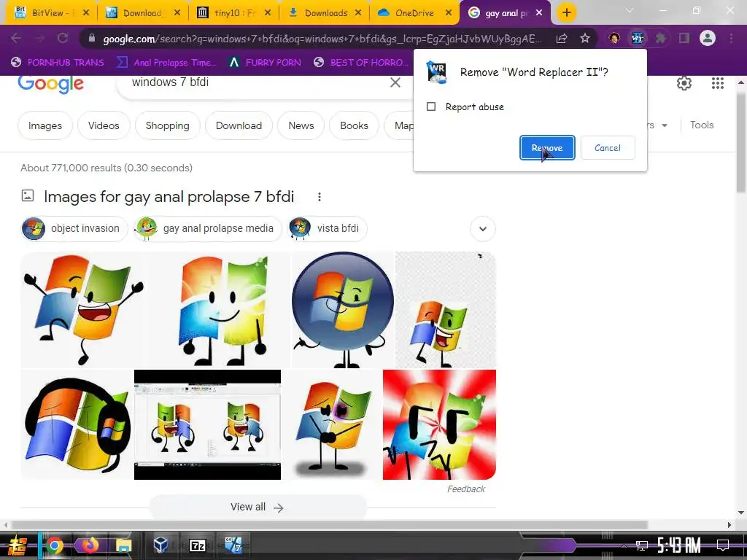Open the network icon in system tray
The width and height of the screenshot is (747, 560).
[x=642, y=545]
